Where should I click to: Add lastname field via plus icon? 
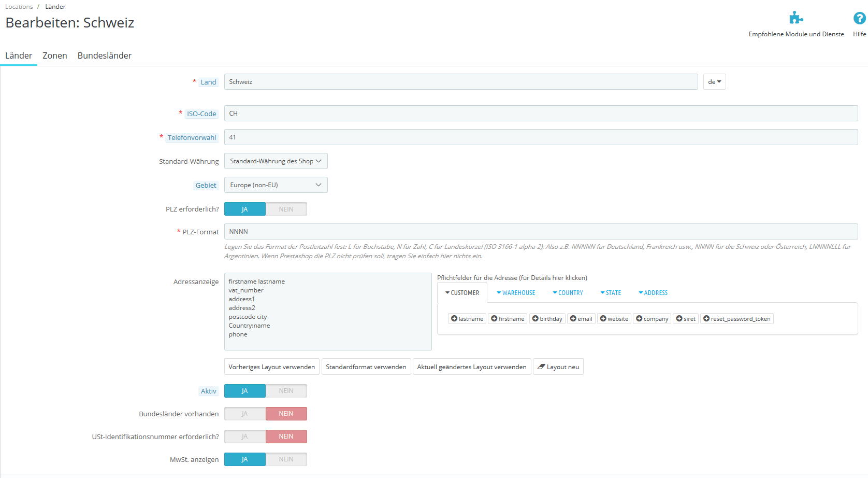pyautogui.click(x=454, y=319)
